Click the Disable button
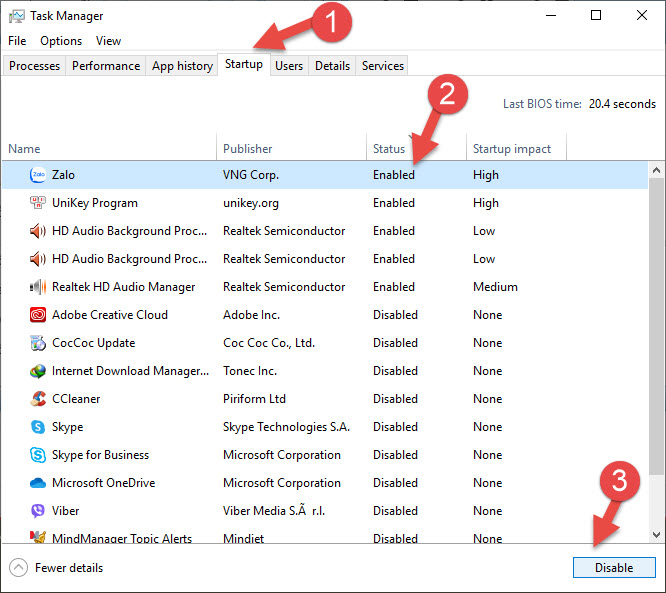666x593 pixels. [x=614, y=568]
